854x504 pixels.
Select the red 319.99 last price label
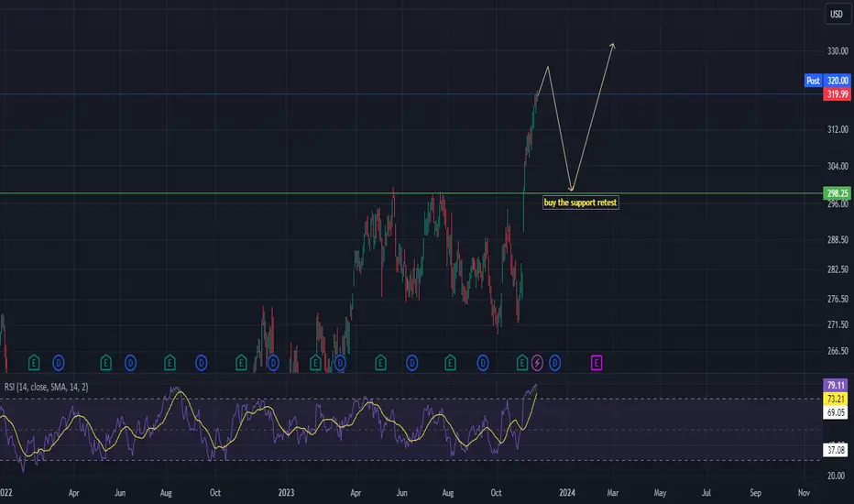pyautogui.click(x=838, y=94)
